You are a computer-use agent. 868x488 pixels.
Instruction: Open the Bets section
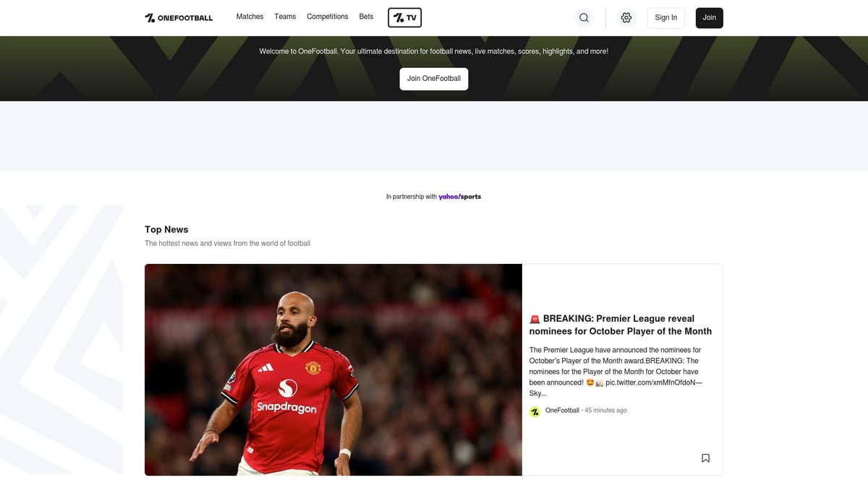point(366,16)
